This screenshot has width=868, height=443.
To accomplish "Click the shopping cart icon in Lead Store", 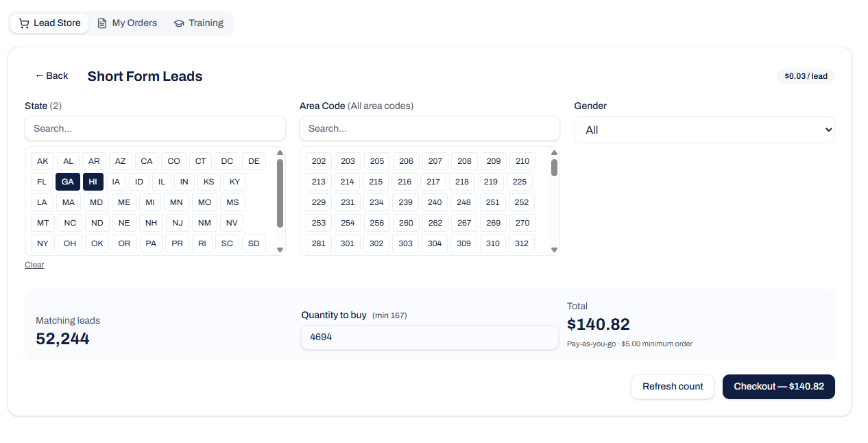I will (24, 23).
